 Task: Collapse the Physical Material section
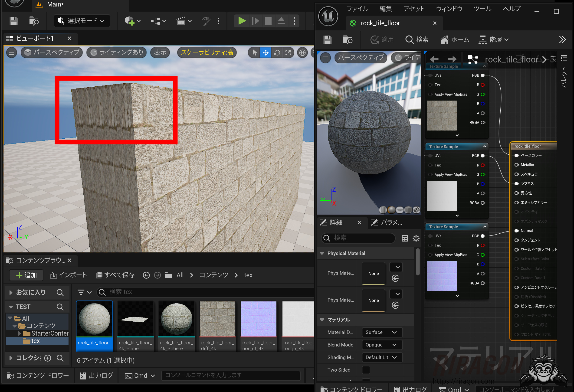(322, 254)
